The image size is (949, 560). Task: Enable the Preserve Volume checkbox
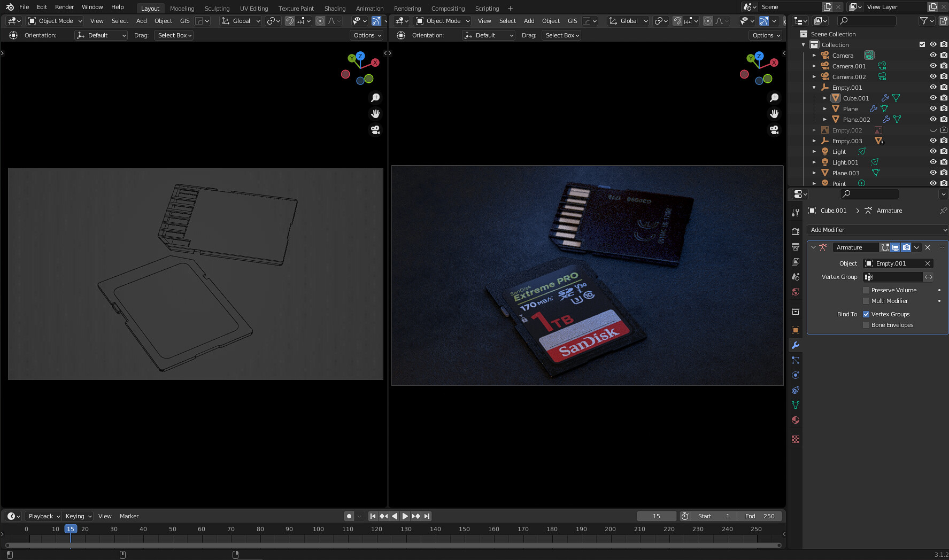[x=866, y=290]
